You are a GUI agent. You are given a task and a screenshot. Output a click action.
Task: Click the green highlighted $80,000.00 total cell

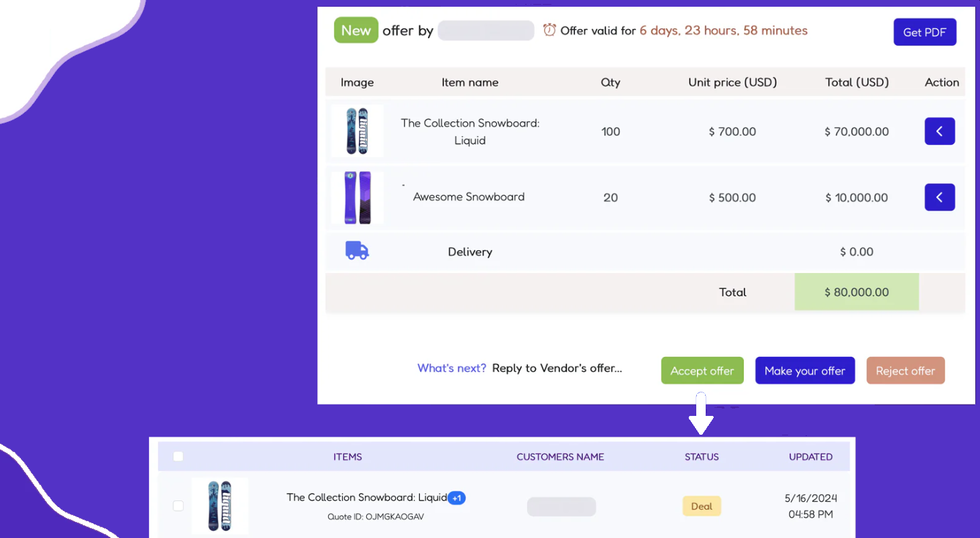point(857,292)
